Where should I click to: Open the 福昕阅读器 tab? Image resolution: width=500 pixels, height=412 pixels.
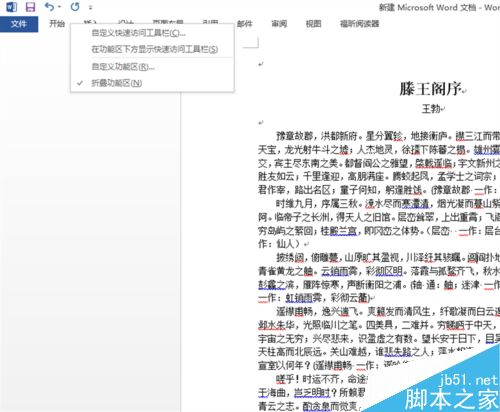[359, 24]
